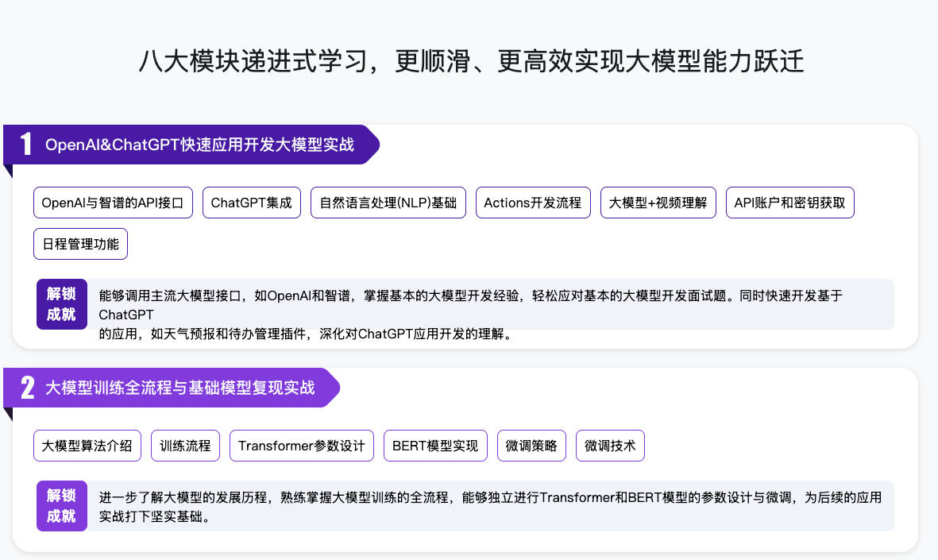Click the 'Transformer参数设计' tag

coord(301,446)
